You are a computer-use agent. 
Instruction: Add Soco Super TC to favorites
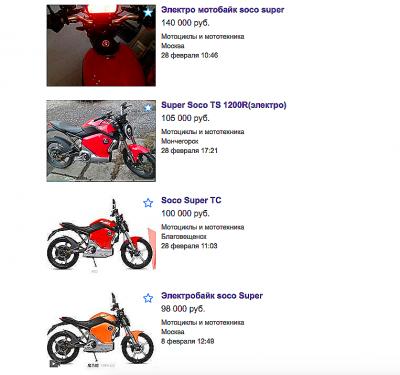coord(148,203)
